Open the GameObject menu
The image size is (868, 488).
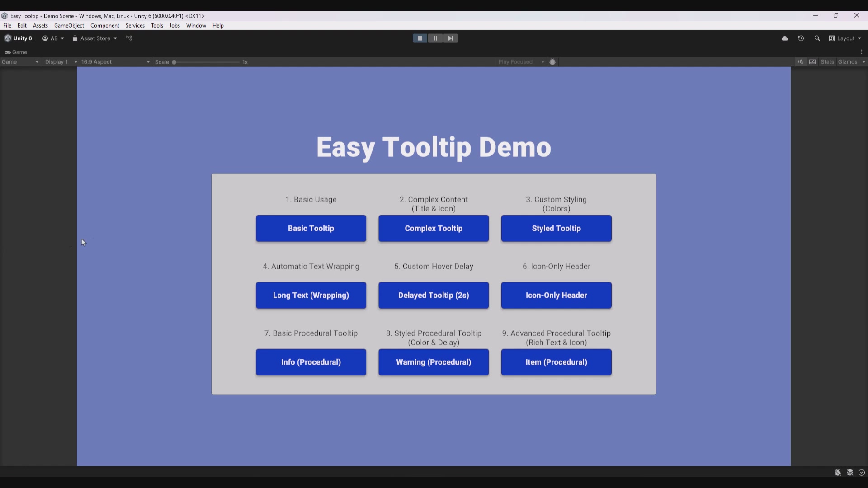tap(69, 26)
